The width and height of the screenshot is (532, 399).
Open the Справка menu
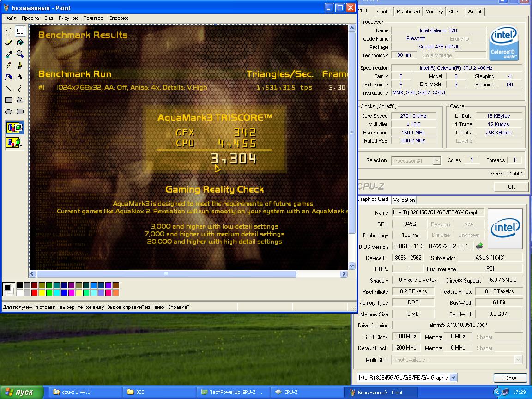118,18
